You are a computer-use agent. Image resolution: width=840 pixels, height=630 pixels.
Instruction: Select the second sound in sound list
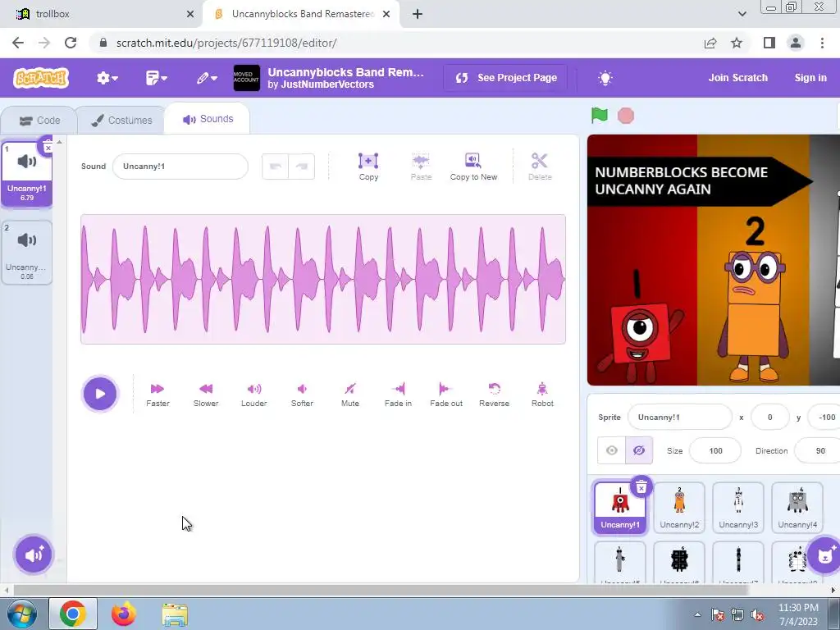pyautogui.click(x=27, y=253)
